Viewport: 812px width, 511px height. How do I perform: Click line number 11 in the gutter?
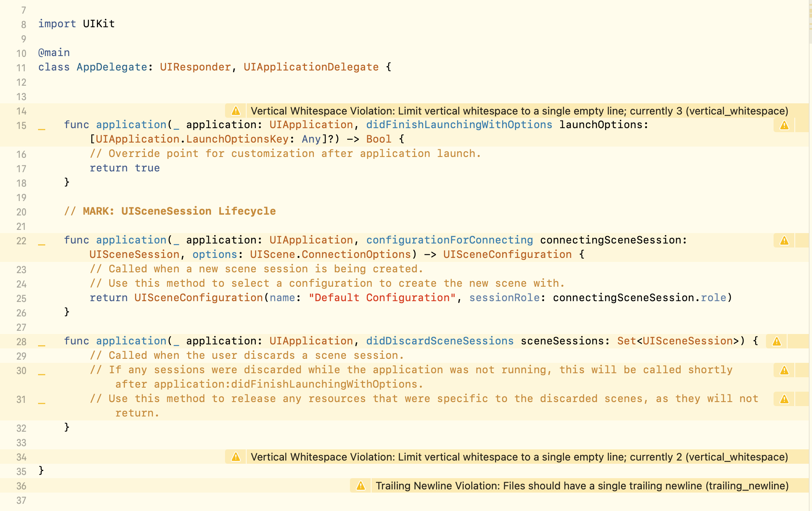pyautogui.click(x=21, y=68)
